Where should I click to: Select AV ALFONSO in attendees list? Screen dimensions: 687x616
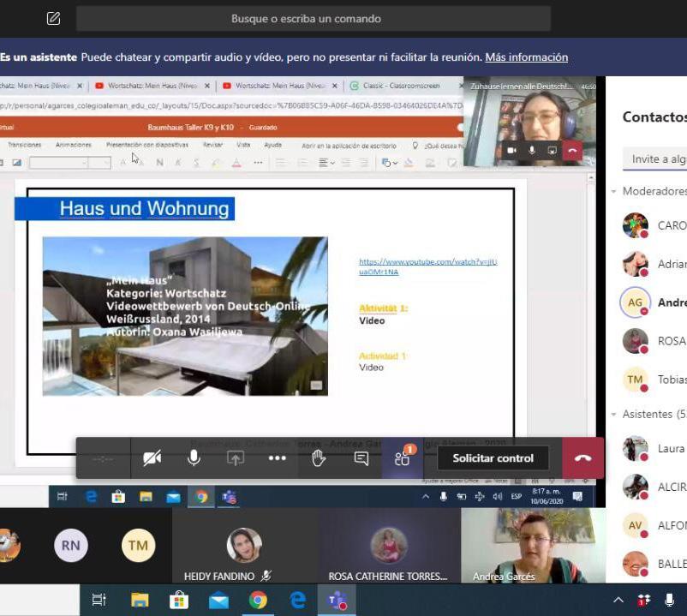point(654,525)
